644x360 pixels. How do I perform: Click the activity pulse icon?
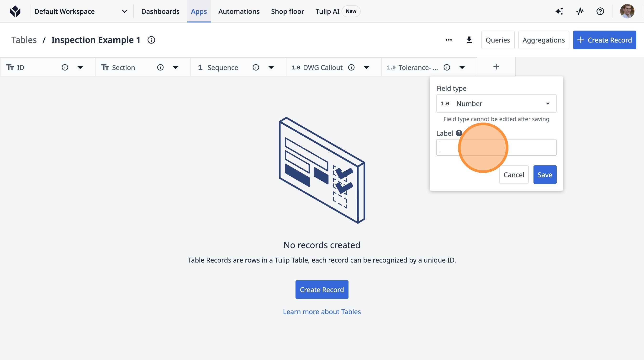[580, 11]
